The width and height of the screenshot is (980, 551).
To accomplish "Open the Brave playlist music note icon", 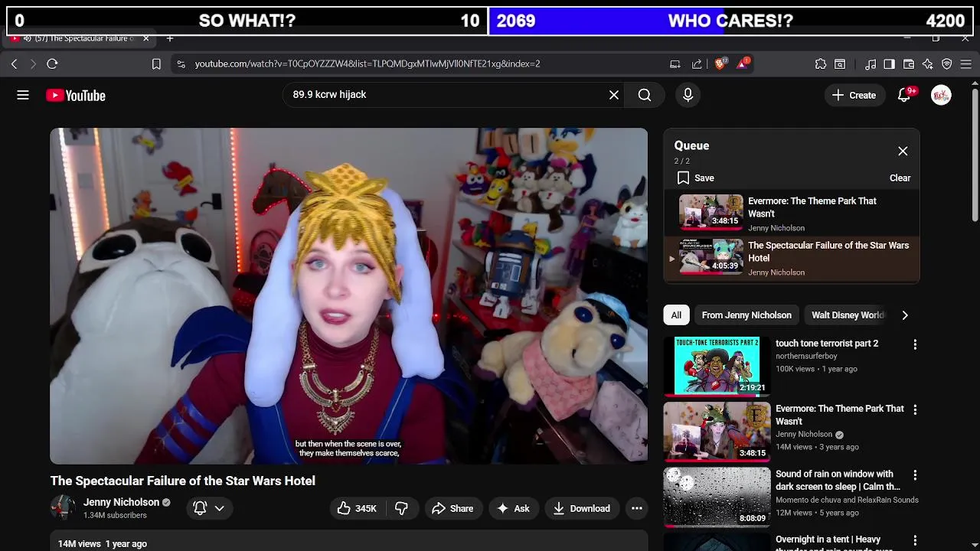I will pyautogui.click(x=871, y=64).
